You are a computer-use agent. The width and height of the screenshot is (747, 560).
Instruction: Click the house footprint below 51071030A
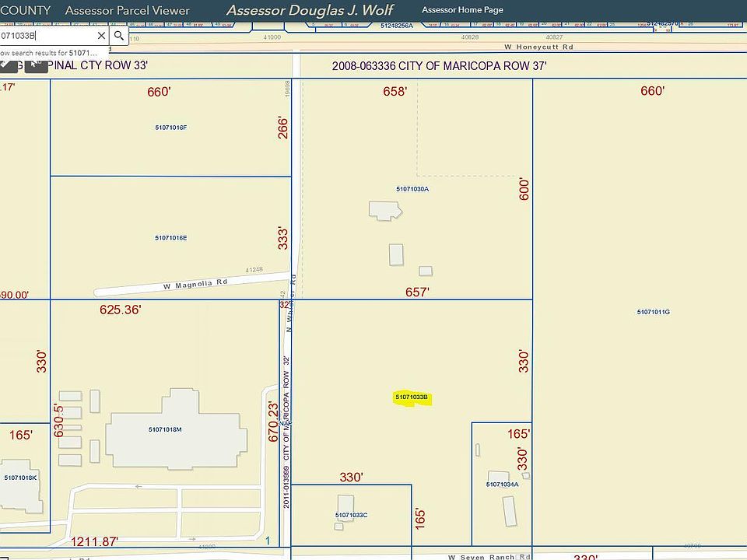(385, 211)
